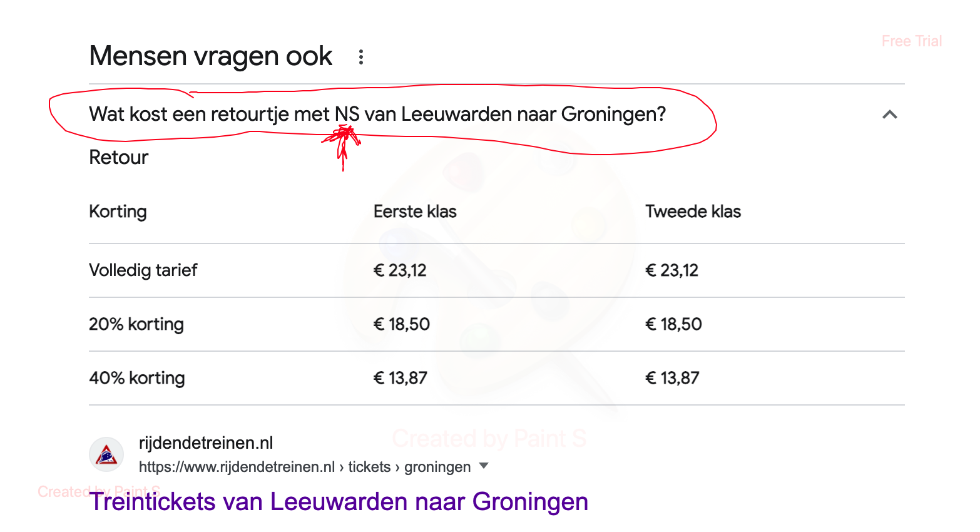The width and height of the screenshot is (980, 532).
Task: Collapse the retourtje question with the chevron
Action: (x=889, y=115)
